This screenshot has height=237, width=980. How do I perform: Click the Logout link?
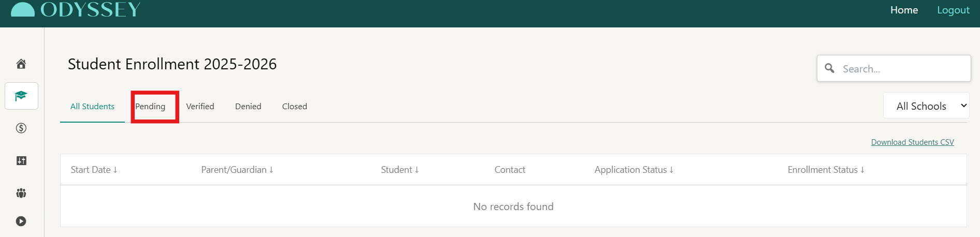pyautogui.click(x=953, y=10)
